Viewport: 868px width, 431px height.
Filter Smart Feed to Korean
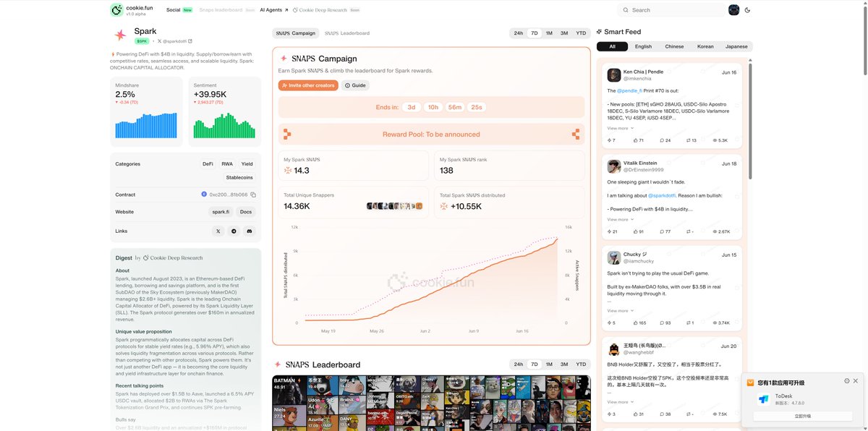coord(705,46)
